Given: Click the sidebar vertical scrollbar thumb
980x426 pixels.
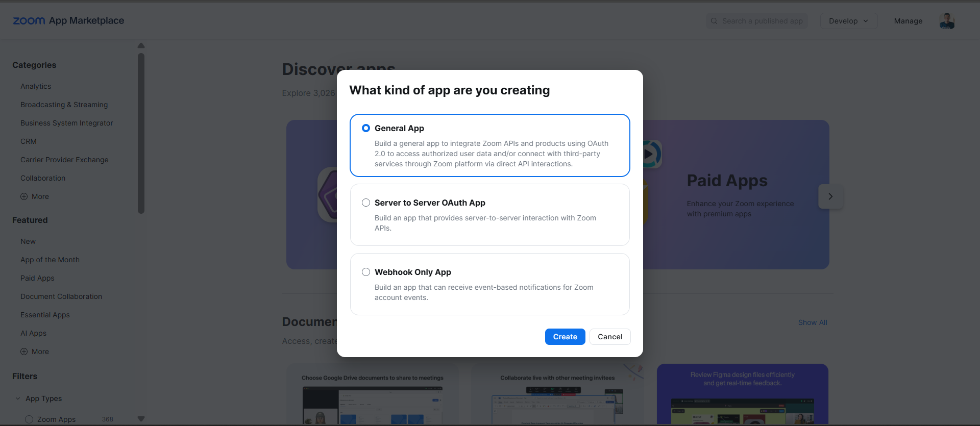Looking at the screenshot, I should click(x=141, y=134).
